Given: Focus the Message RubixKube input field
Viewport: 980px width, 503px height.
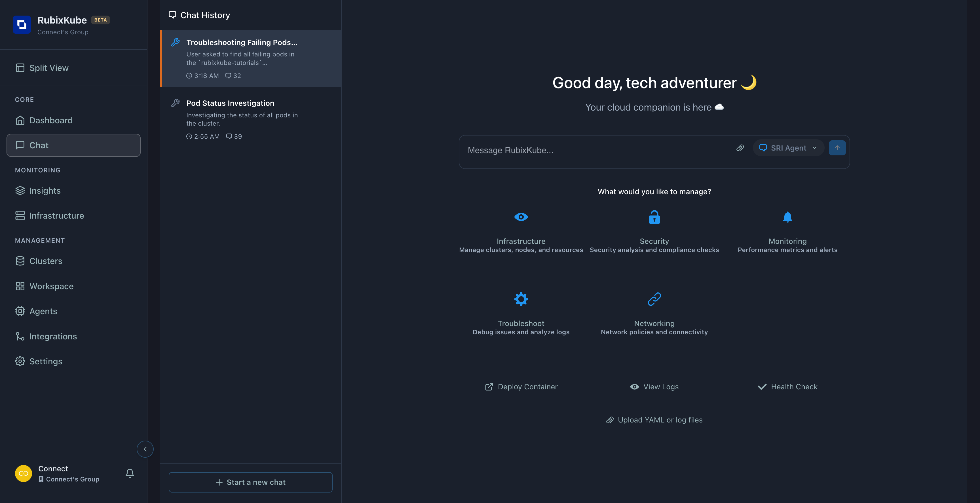Looking at the screenshot, I should (x=594, y=151).
